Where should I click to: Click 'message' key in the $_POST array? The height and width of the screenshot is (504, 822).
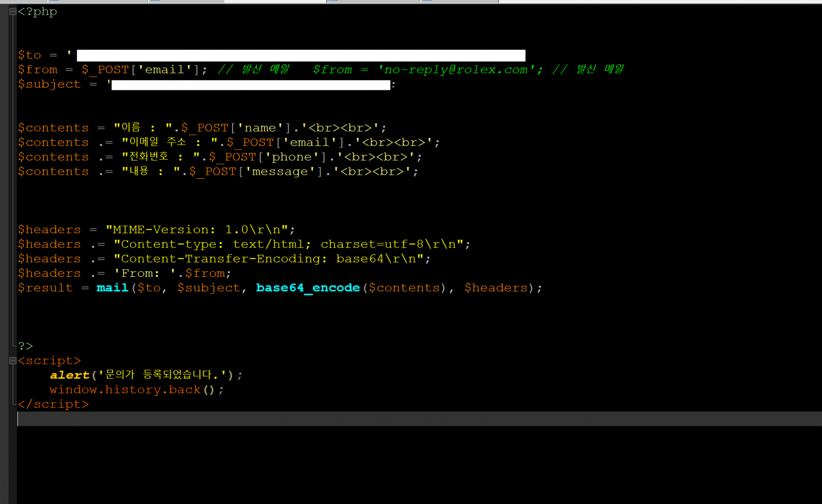(279, 172)
